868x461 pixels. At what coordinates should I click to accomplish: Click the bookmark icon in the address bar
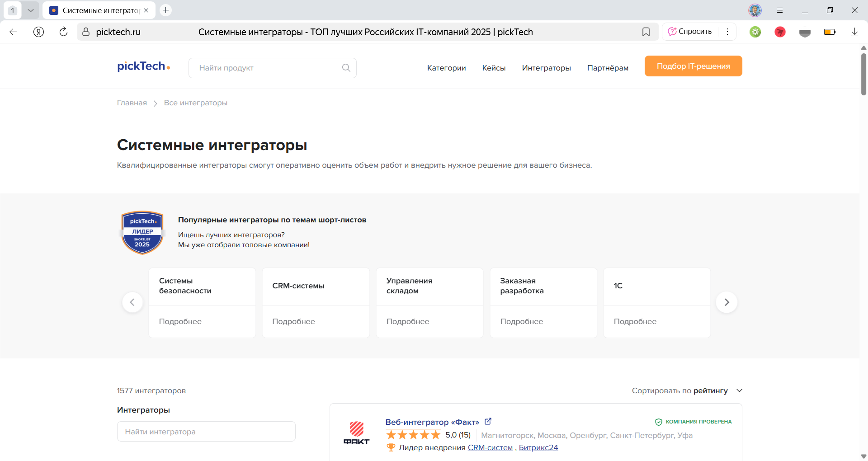[646, 32]
